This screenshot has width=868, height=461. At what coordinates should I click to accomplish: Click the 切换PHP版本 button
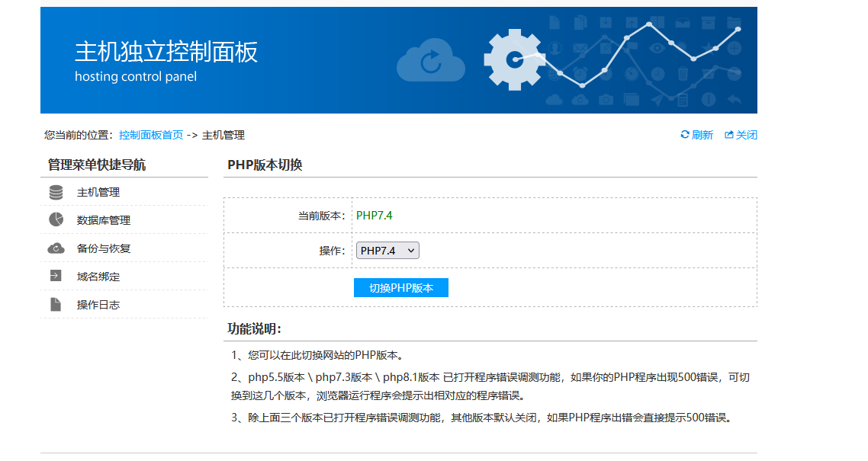[400, 287]
